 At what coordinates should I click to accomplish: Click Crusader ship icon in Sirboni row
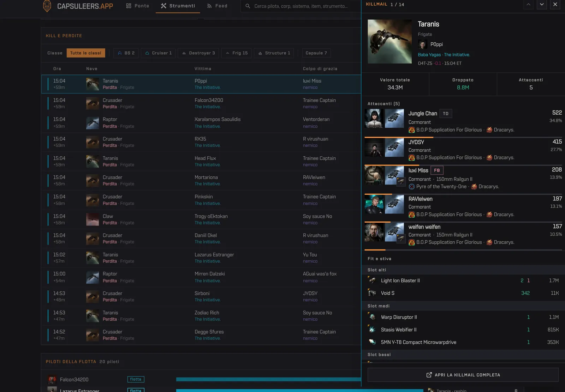tap(93, 296)
